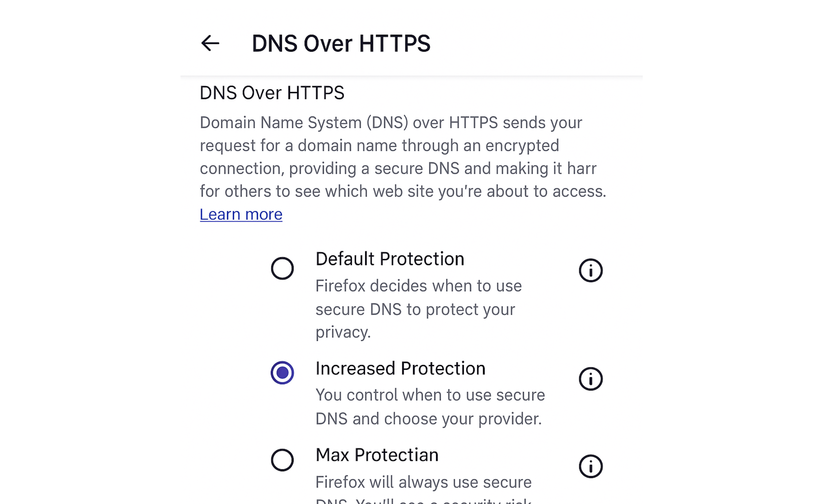The height and width of the screenshot is (504, 813).
Task: Select Max Protectian by its label
Action: [377, 455]
